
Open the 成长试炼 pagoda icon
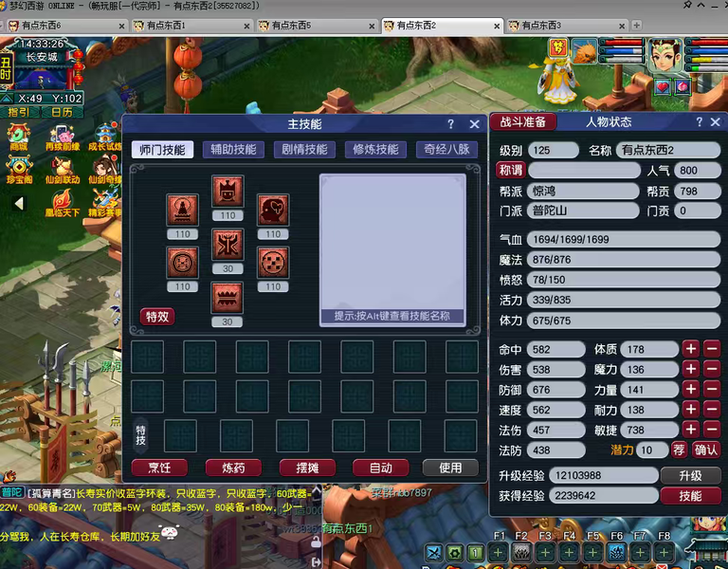pos(105,137)
